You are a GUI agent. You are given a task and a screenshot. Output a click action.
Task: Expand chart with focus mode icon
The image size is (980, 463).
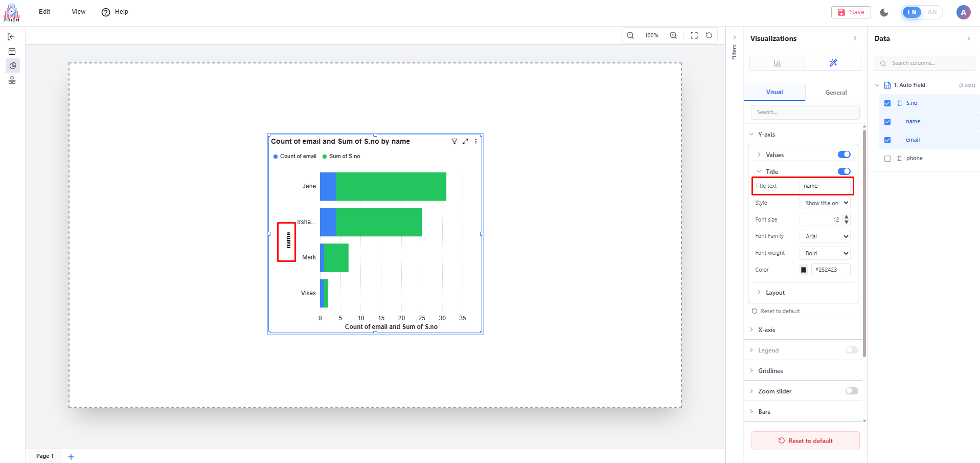pos(465,141)
